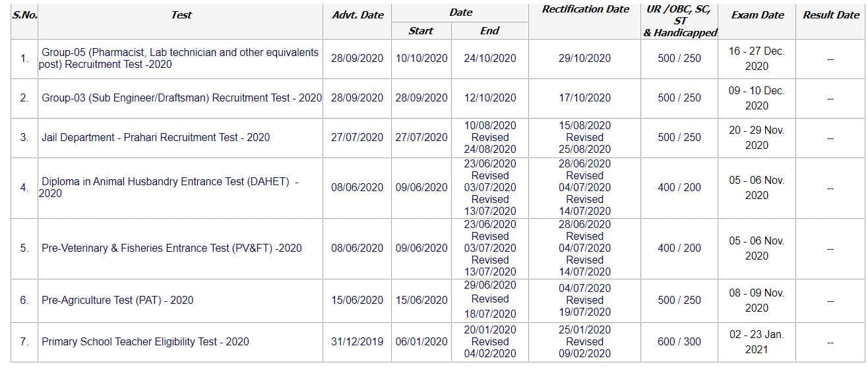Screen dimensions: 868x373
Task: Click the End sub-header under Date
Action: point(489,31)
